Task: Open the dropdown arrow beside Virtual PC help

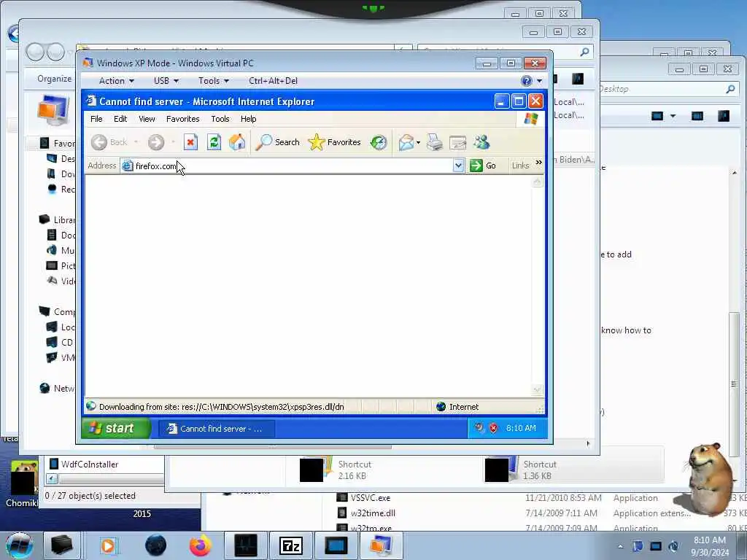Action: (539, 81)
